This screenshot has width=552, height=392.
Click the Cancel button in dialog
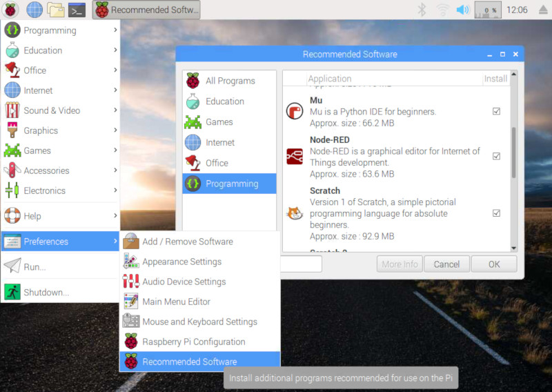point(446,264)
